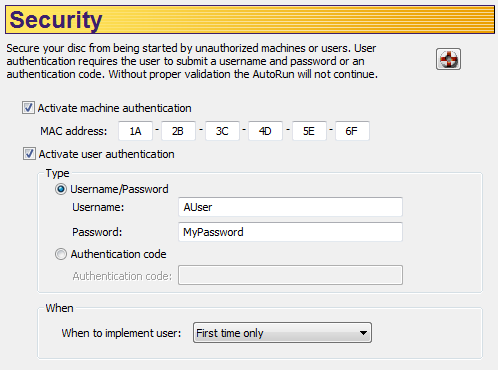Click the dropdown arrow beside First time only

(x=363, y=333)
